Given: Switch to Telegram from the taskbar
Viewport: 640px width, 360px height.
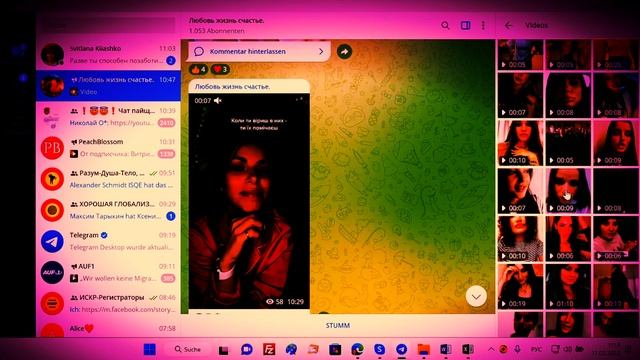Looking at the screenshot, I should 402,349.
